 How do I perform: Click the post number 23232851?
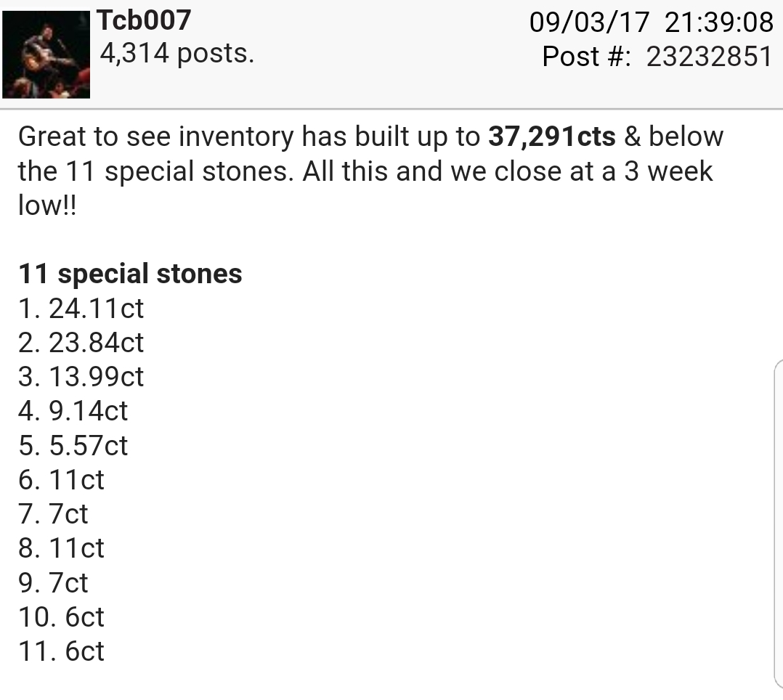[x=709, y=57]
